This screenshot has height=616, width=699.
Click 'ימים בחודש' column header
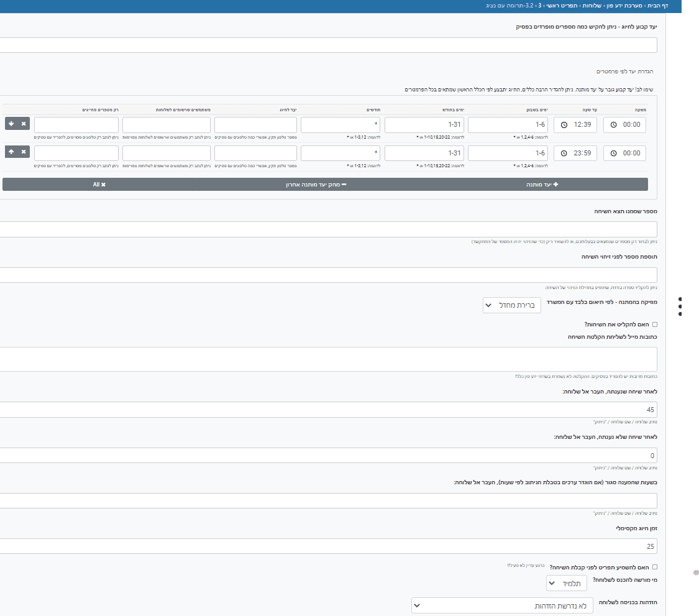click(453, 110)
